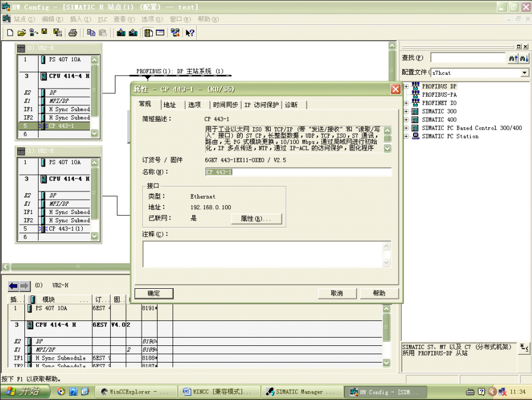Screen dimensions: 532x400
Task: Click the Print toolbar icon
Action: pos(73,33)
